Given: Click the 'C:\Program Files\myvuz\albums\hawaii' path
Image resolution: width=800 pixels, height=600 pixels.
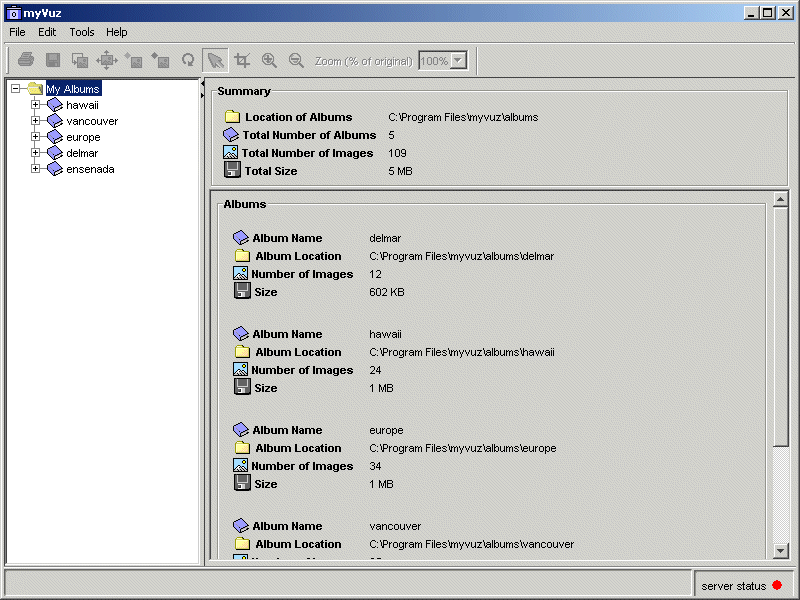Looking at the screenshot, I should [x=462, y=352].
